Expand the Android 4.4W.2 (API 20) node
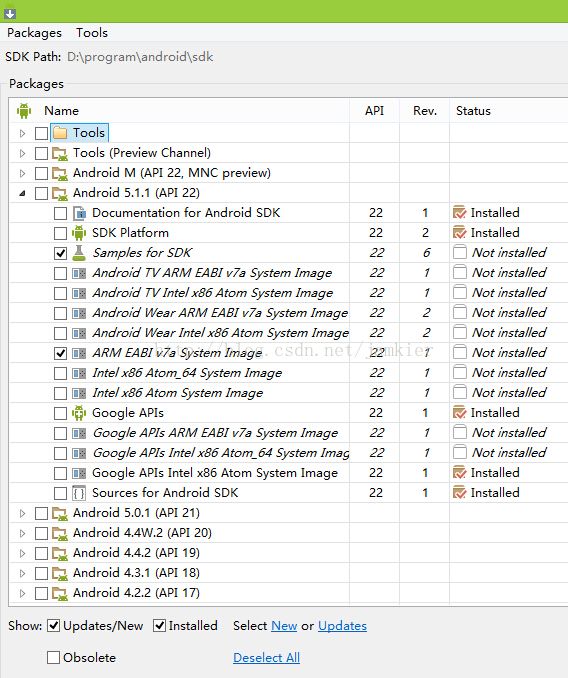Screen dimensions: 568x678 [22, 533]
